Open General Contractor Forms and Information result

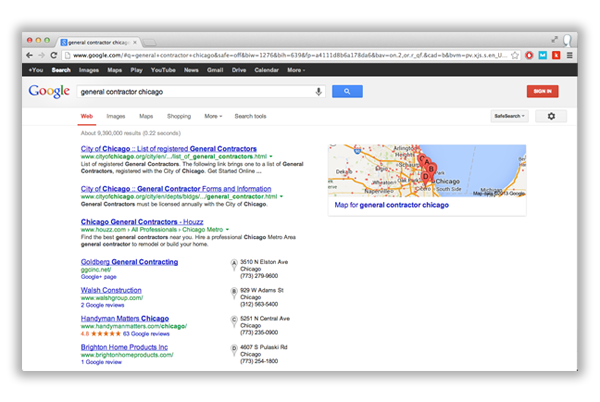pyautogui.click(x=176, y=189)
